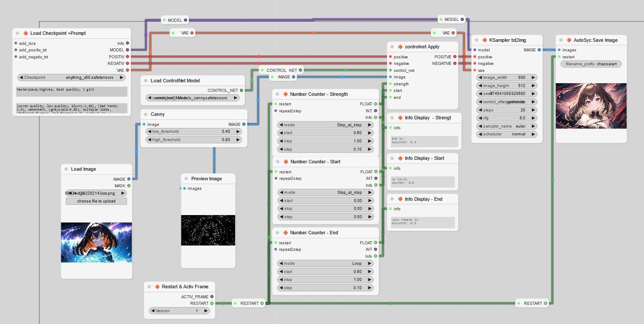
Task: Click the orange diamond icon on KSampler txt2img
Action: coord(485,40)
